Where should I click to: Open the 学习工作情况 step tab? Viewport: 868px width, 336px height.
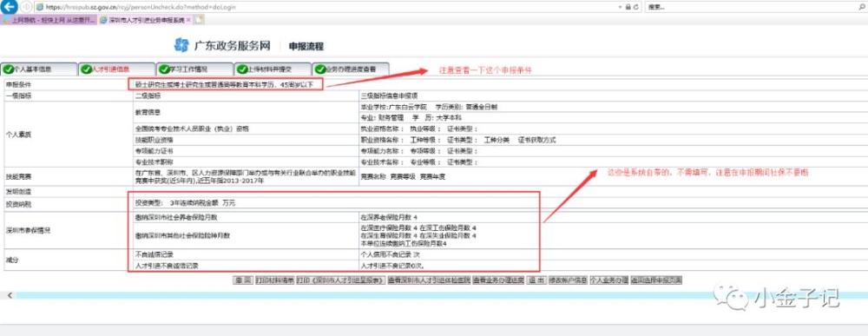point(194,69)
